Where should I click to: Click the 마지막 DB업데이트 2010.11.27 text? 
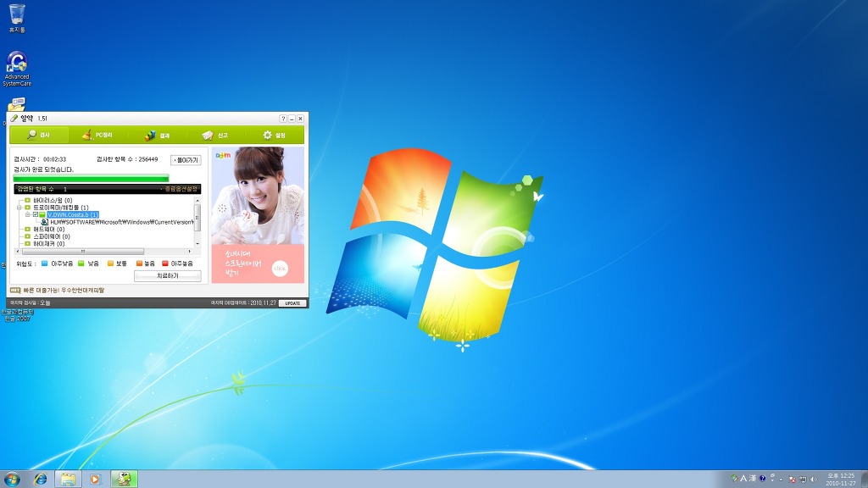243,303
